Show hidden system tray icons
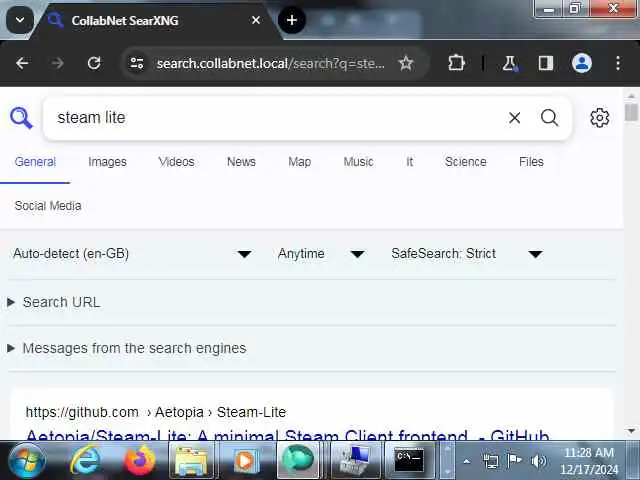 coord(467,461)
